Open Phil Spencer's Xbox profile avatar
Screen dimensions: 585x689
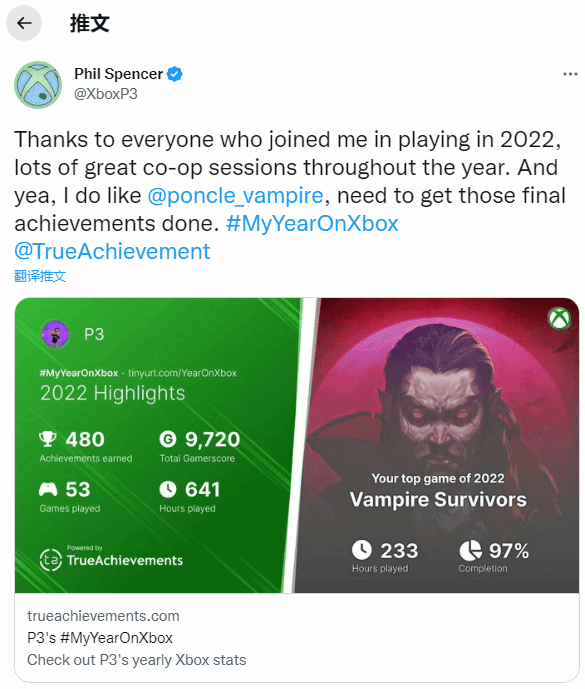pos(38,85)
